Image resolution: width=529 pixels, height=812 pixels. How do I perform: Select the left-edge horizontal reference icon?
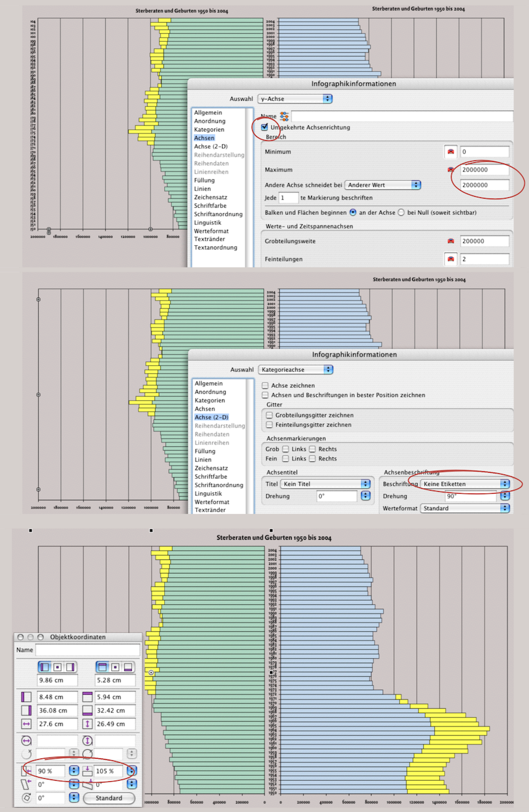pos(44,667)
